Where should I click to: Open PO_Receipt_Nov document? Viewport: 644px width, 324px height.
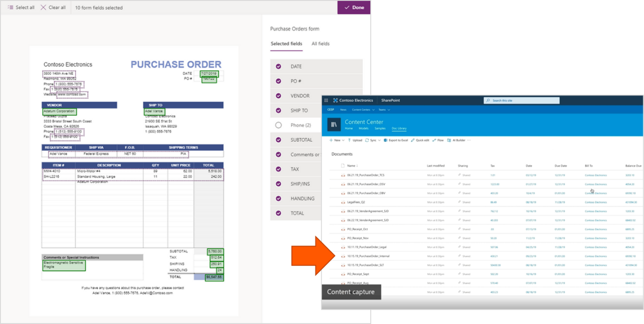pyautogui.click(x=358, y=238)
